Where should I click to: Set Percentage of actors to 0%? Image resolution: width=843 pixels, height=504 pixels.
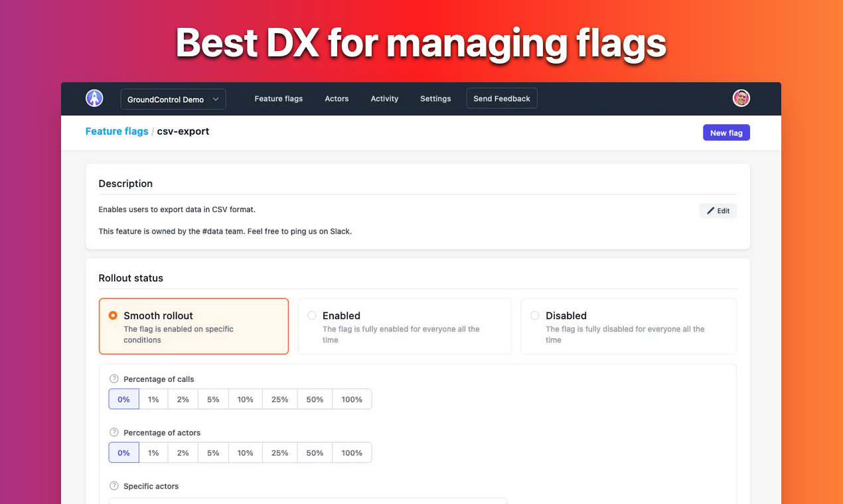coord(124,453)
